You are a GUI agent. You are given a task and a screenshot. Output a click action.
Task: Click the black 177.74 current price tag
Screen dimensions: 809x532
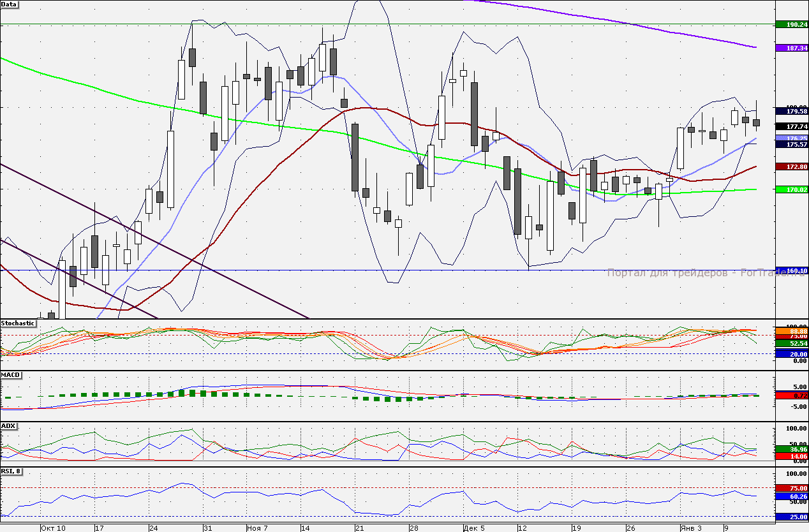coord(791,127)
